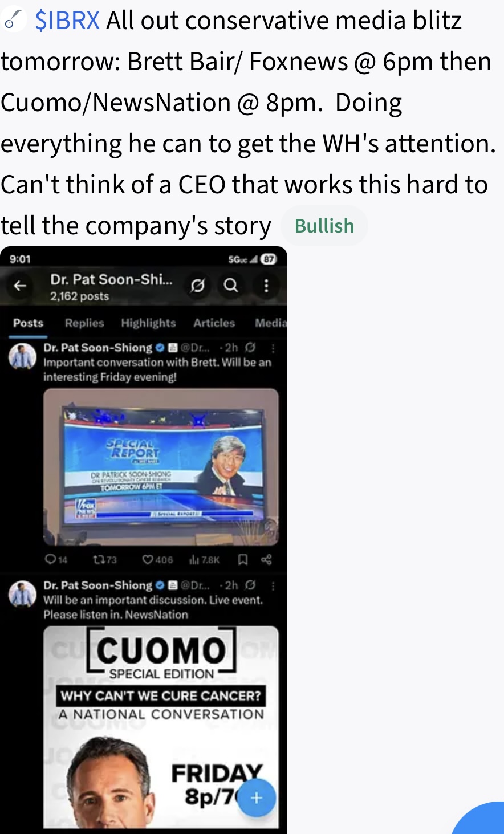View analytics showing 7.8K views
Screen dimensions: 504x834
pos(204,560)
